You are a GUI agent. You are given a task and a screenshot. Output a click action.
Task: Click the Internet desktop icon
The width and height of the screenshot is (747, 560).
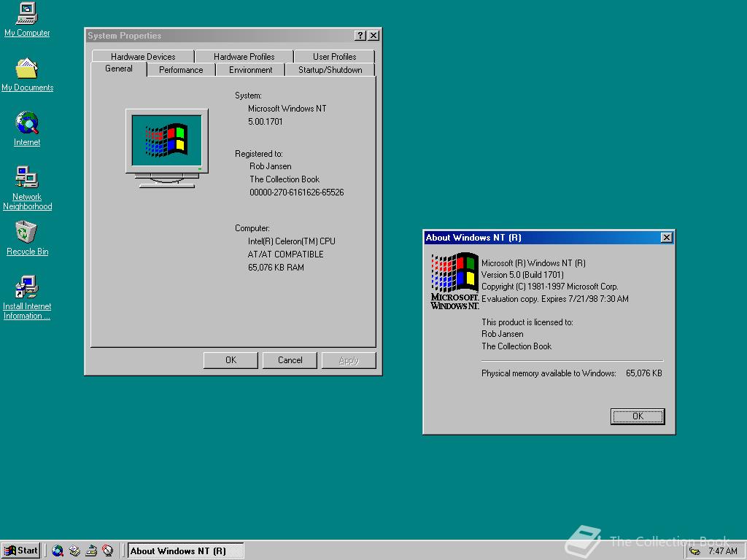click(27, 124)
